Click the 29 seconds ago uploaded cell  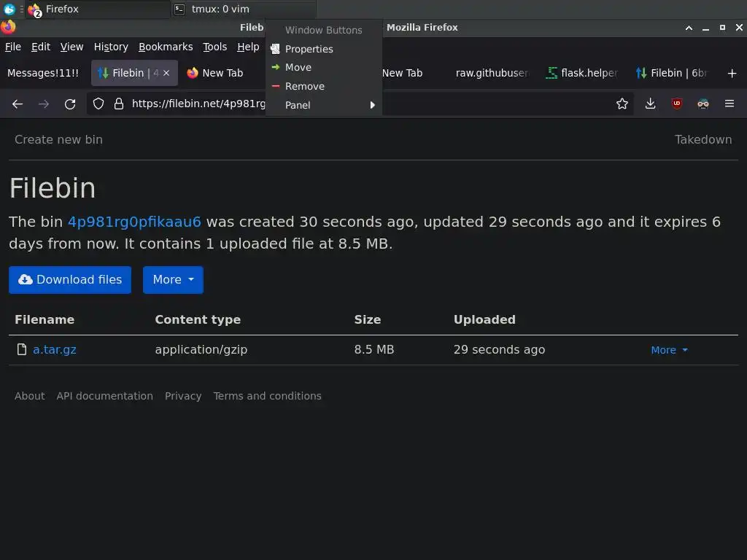pos(499,349)
